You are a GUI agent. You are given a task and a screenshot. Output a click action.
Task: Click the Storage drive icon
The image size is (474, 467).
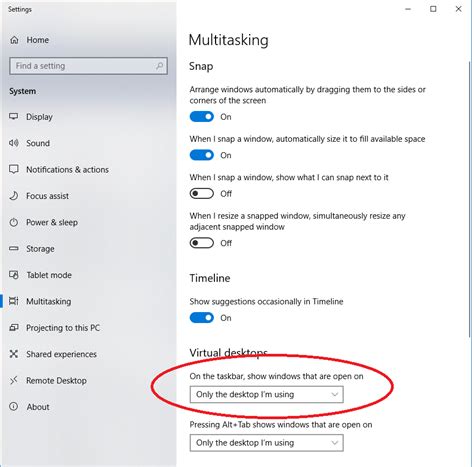14,248
